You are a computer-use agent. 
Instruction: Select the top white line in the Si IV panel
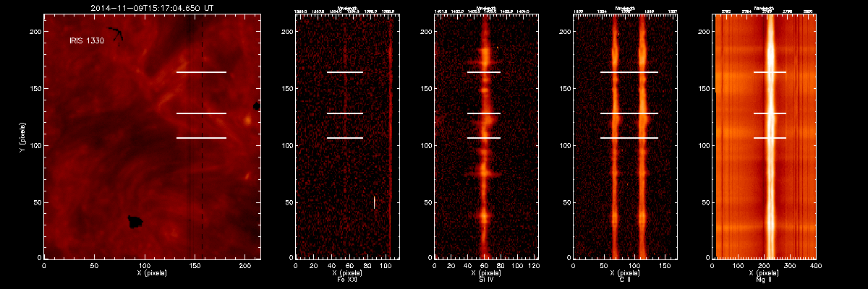pyautogui.click(x=483, y=72)
